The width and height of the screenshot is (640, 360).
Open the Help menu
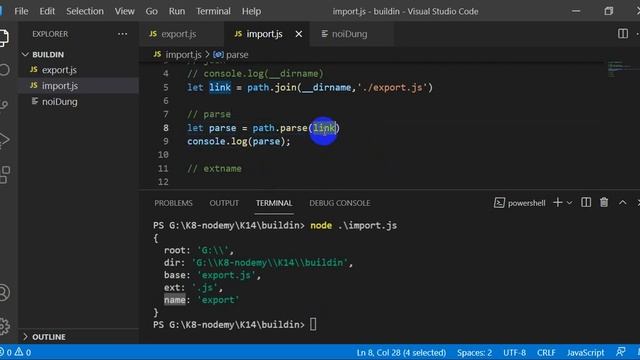pos(251,11)
